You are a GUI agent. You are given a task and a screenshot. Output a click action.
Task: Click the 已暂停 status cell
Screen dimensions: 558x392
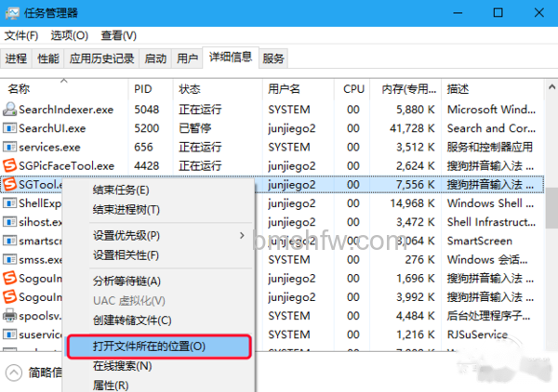[195, 128]
